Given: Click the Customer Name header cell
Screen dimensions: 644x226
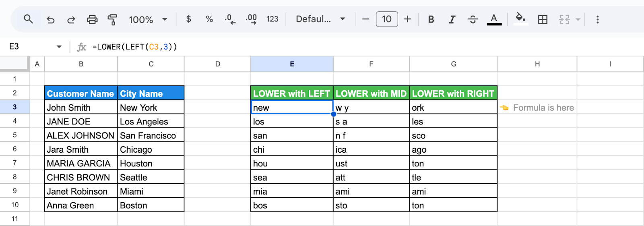Looking at the screenshot, I should pyautogui.click(x=81, y=93).
